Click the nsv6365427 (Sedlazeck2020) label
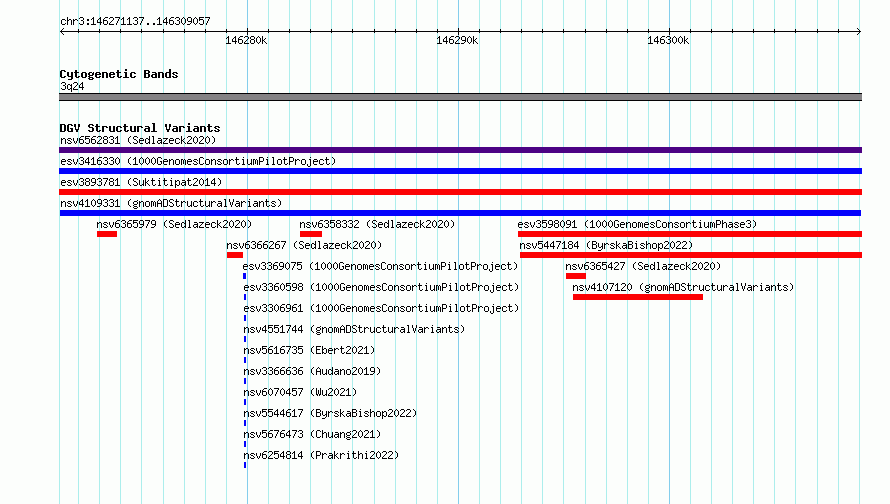The width and height of the screenshot is (890, 504). (x=643, y=266)
